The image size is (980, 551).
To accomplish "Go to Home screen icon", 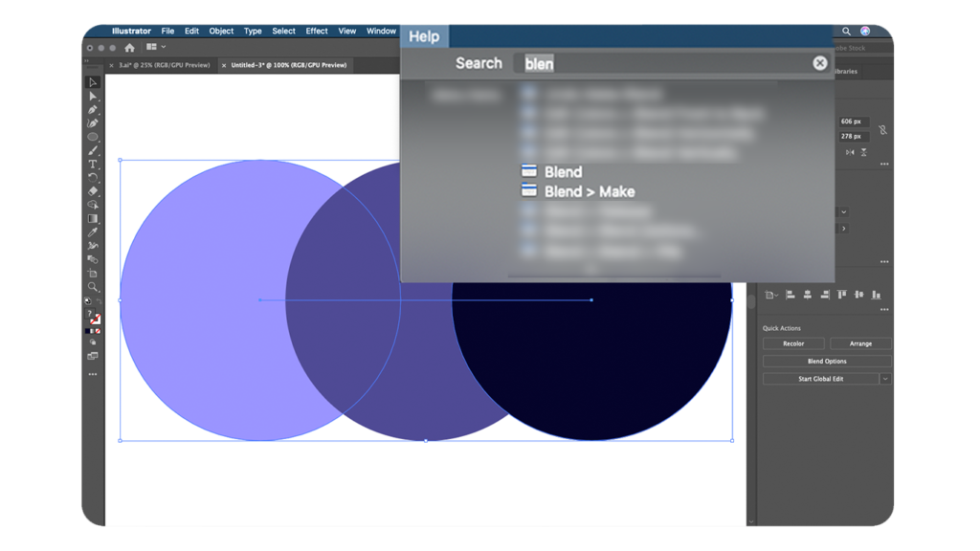I will click(x=129, y=48).
